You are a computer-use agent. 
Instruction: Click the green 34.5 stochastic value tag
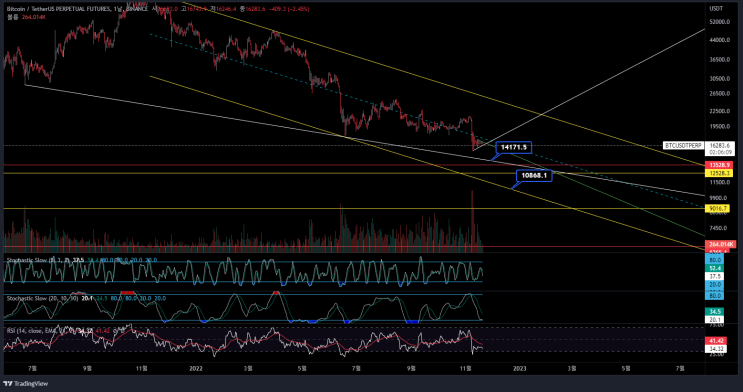[x=715, y=311]
